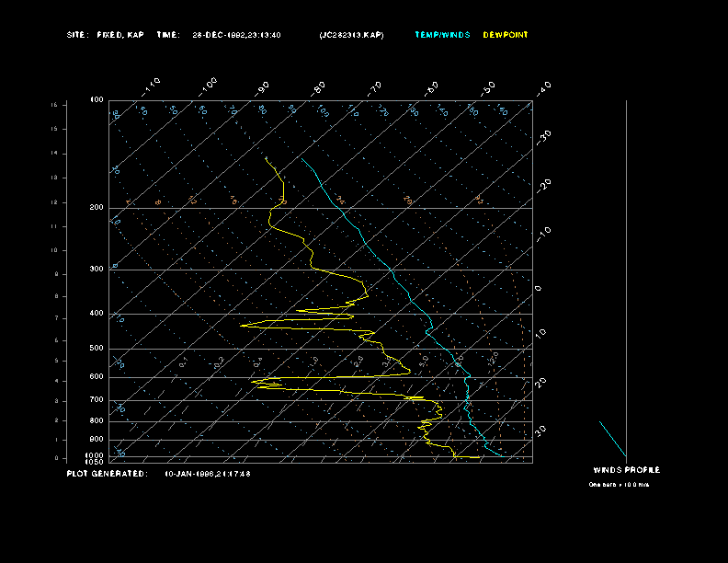Select the 'PLOT GENERATED:' footer label
Image resolution: width=728 pixels, height=563 pixels.
pos(108,474)
